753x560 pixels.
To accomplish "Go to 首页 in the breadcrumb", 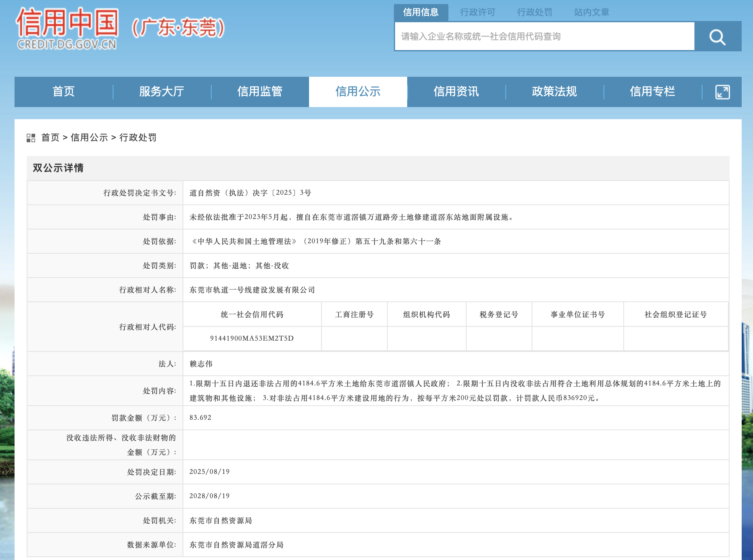I will coord(50,138).
